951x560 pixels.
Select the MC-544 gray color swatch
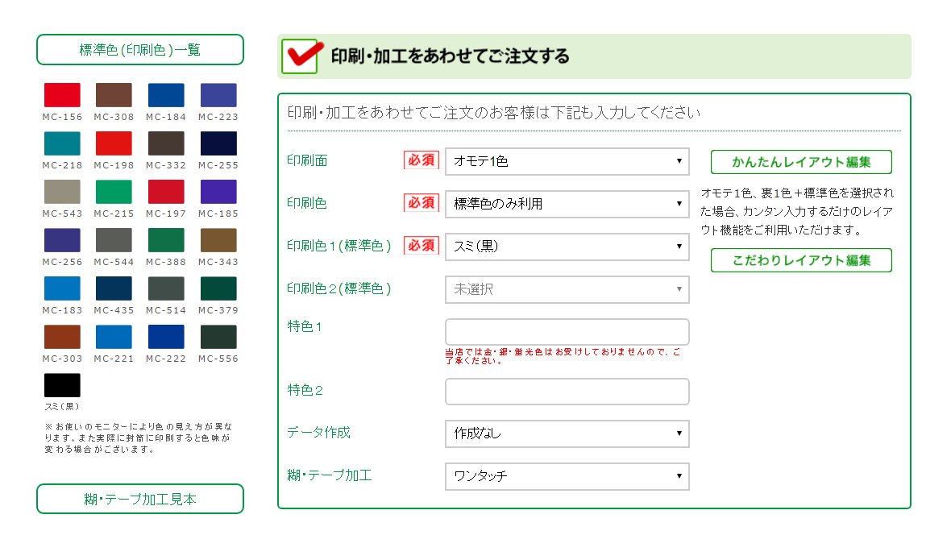click(x=114, y=240)
